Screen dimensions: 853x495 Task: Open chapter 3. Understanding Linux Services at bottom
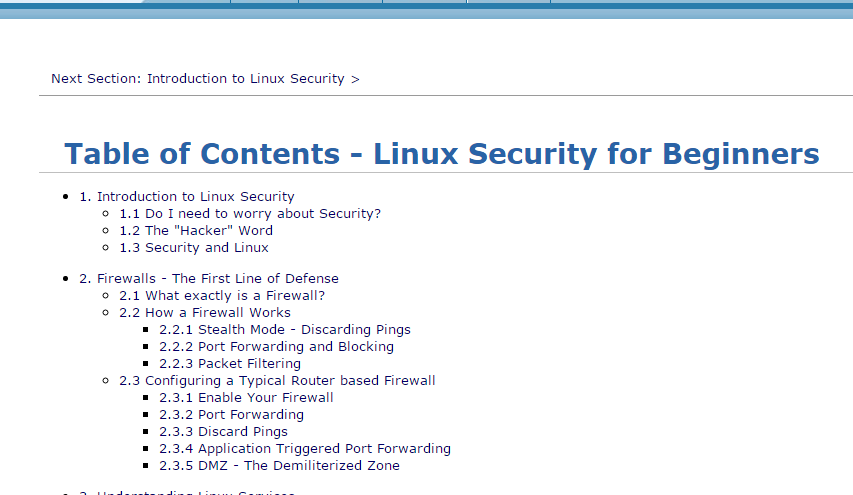[x=187, y=492]
